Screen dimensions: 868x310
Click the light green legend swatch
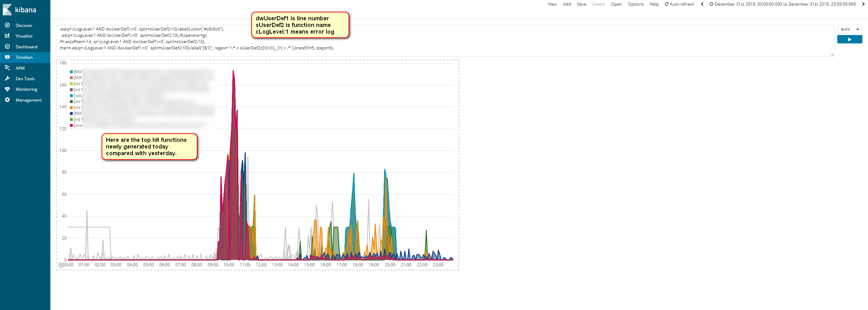(71, 119)
